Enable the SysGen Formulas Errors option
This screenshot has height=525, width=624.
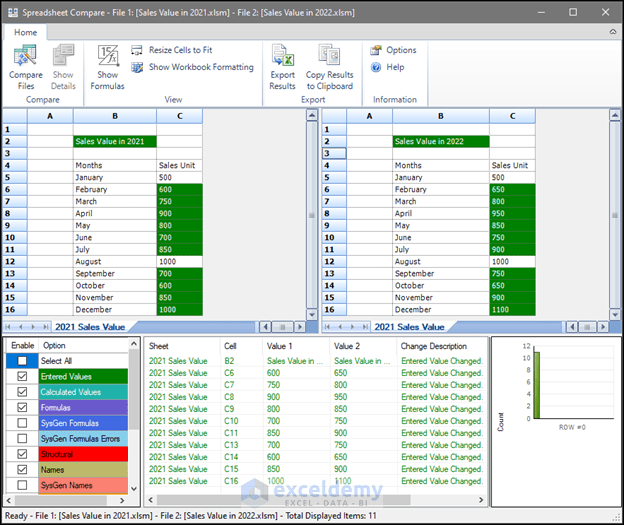pos(22,438)
